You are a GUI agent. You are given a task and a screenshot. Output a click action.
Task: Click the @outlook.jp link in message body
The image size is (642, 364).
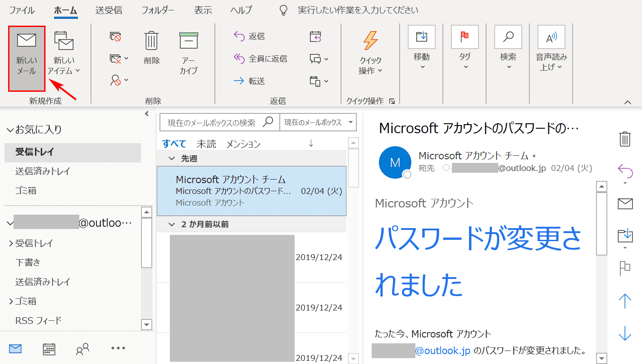[x=442, y=351]
